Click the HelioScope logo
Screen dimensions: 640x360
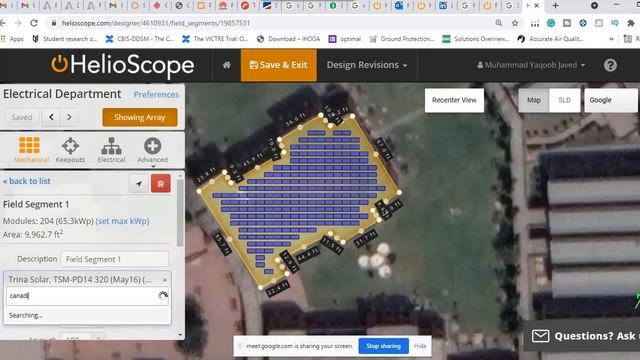point(122,65)
